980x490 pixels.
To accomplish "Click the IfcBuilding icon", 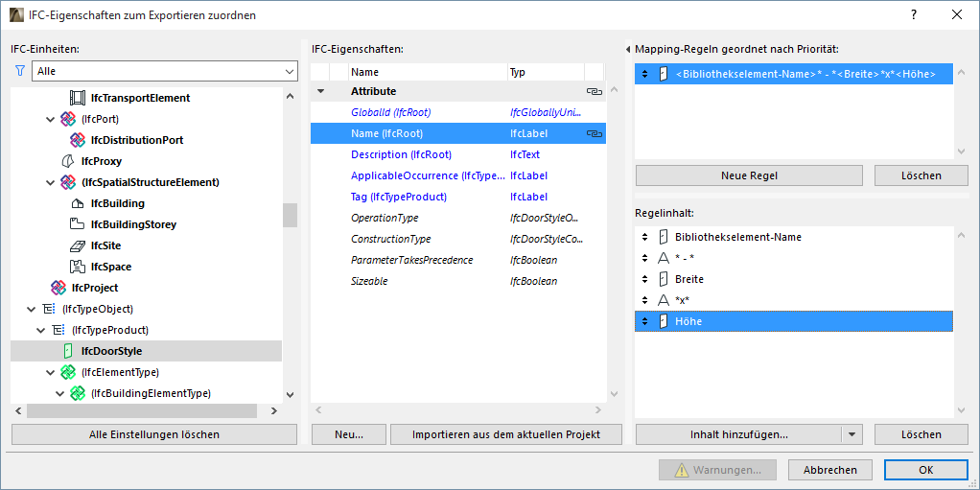I will point(78,203).
